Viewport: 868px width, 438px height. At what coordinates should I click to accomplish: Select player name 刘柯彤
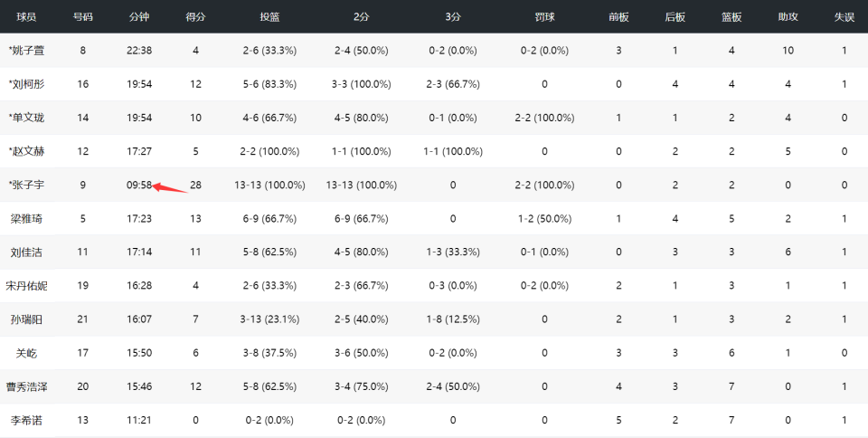click(x=28, y=84)
